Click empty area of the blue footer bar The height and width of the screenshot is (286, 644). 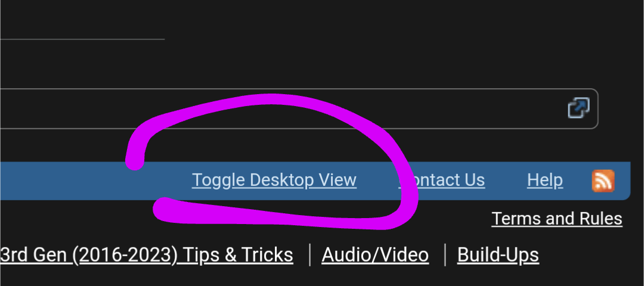pos(82,181)
